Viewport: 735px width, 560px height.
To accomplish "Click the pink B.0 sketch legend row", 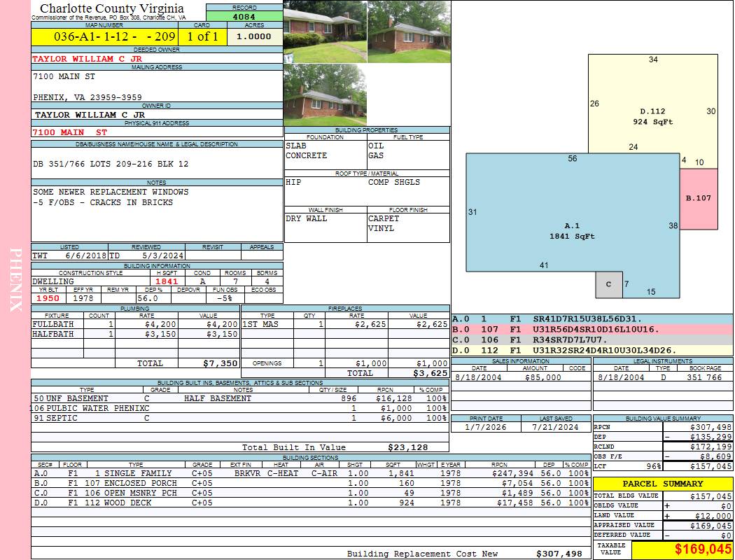I will point(591,329).
